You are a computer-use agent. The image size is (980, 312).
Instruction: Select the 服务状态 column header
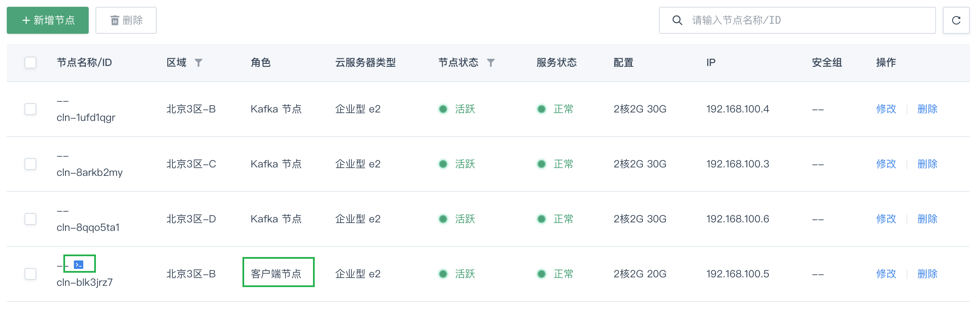click(x=555, y=62)
